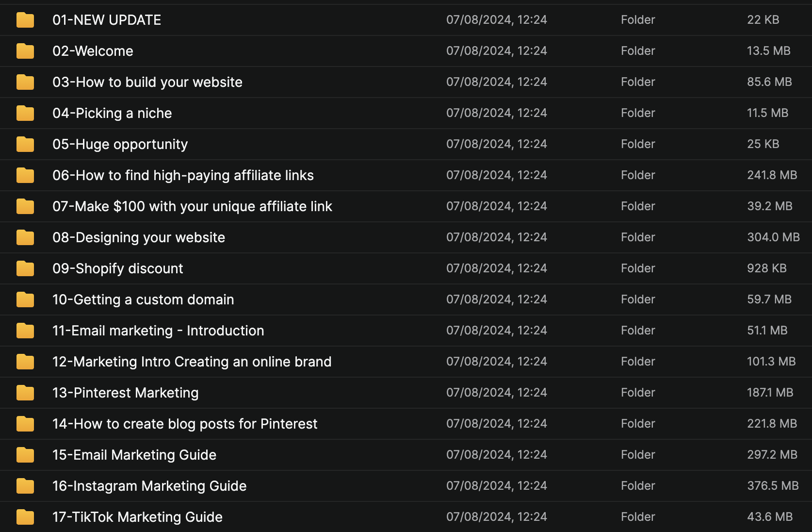The height and width of the screenshot is (532, 812).
Task: Select folder icon for 04-Picking a niche
Action: click(x=25, y=113)
